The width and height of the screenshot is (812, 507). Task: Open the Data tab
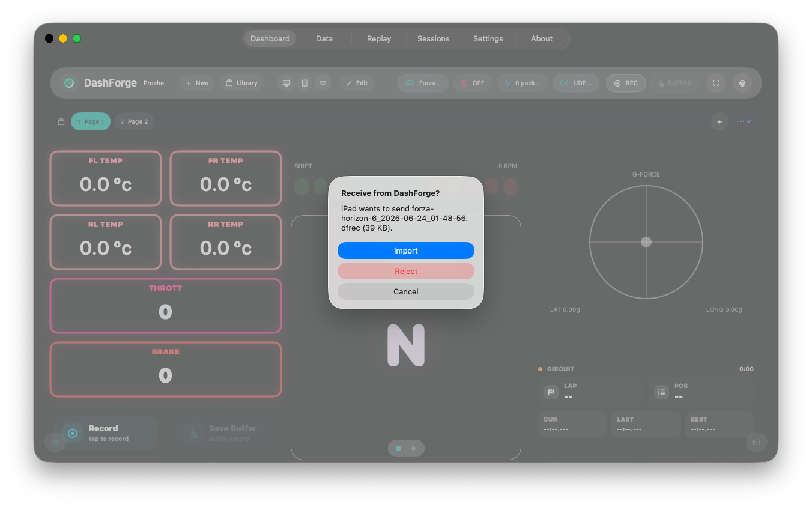(324, 38)
